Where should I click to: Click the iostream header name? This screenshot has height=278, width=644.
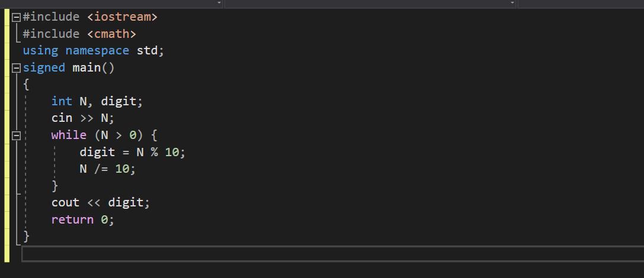click(123, 17)
